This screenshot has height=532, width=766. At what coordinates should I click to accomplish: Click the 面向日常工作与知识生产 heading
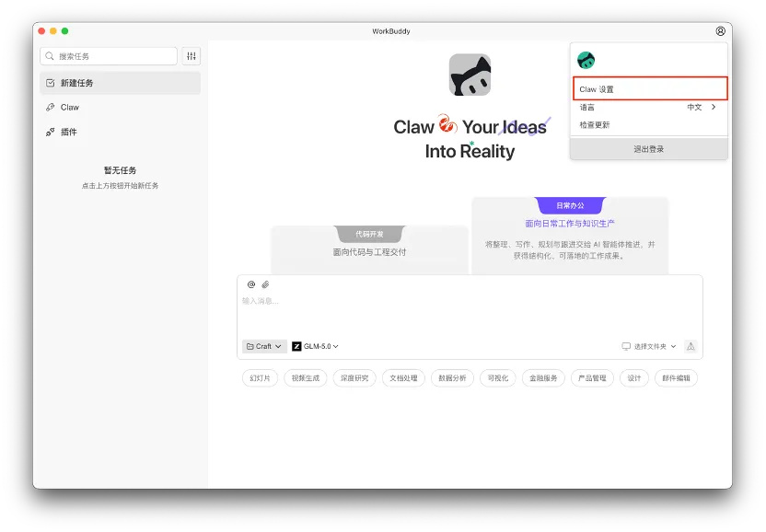(570, 224)
